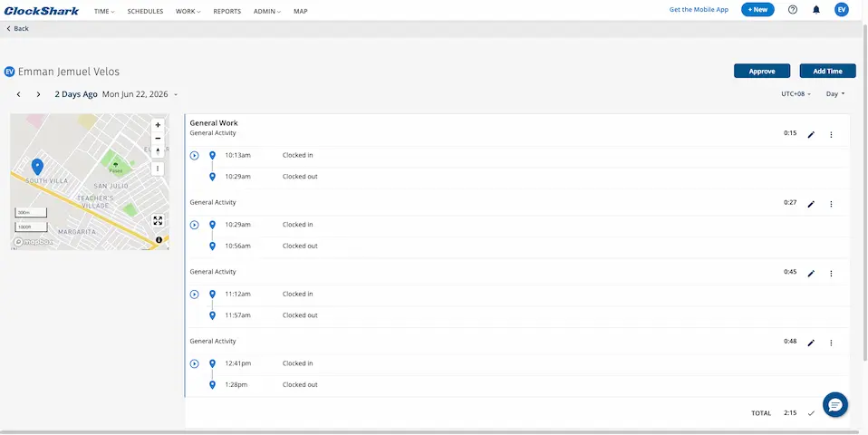This screenshot has width=868, height=435.
Task: Open more options for 0:48 entry
Action: pos(831,343)
